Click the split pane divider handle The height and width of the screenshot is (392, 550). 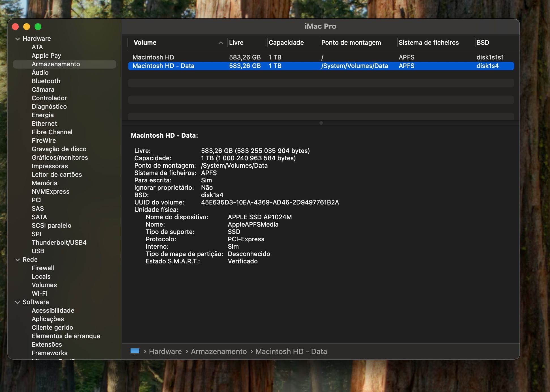pos(321,123)
